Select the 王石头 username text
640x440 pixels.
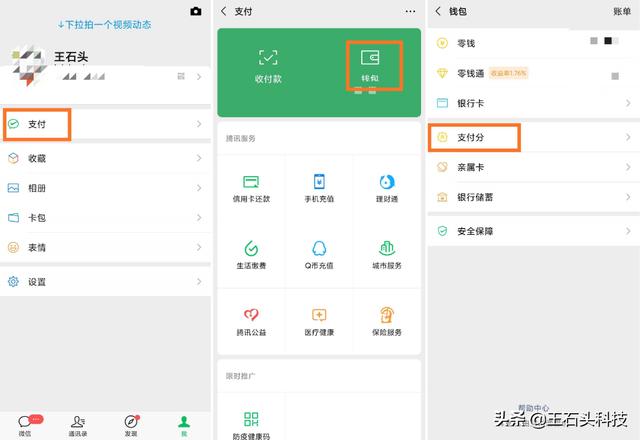71,57
